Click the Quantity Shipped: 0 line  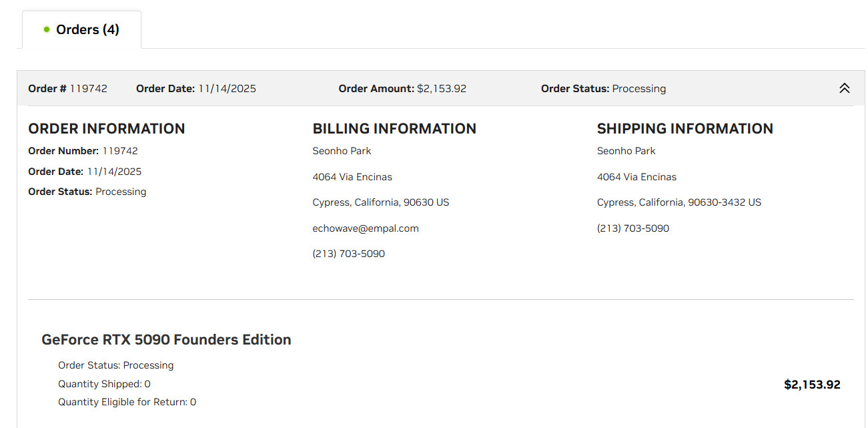(x=104, y=384)
